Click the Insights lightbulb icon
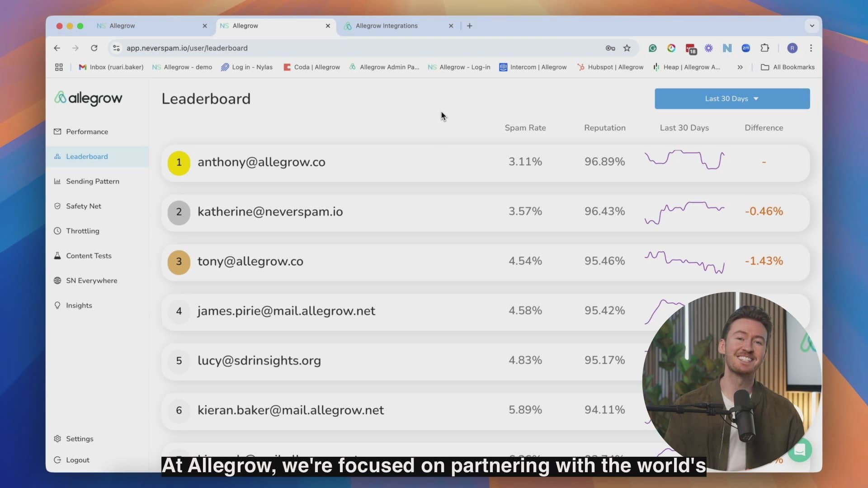This screenshot has width=868, height=488. (57, 305)
